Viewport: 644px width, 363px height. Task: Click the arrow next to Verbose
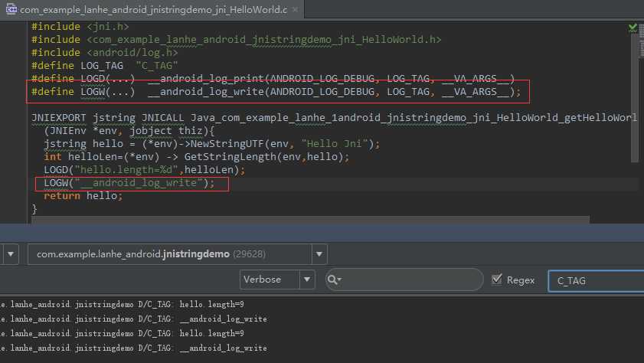point(307,280)
